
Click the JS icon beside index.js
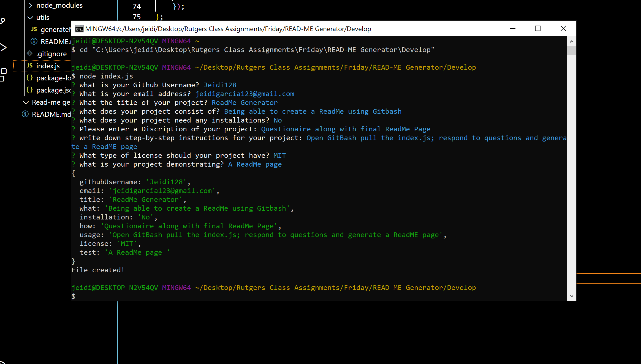click(x=29, y=66)
